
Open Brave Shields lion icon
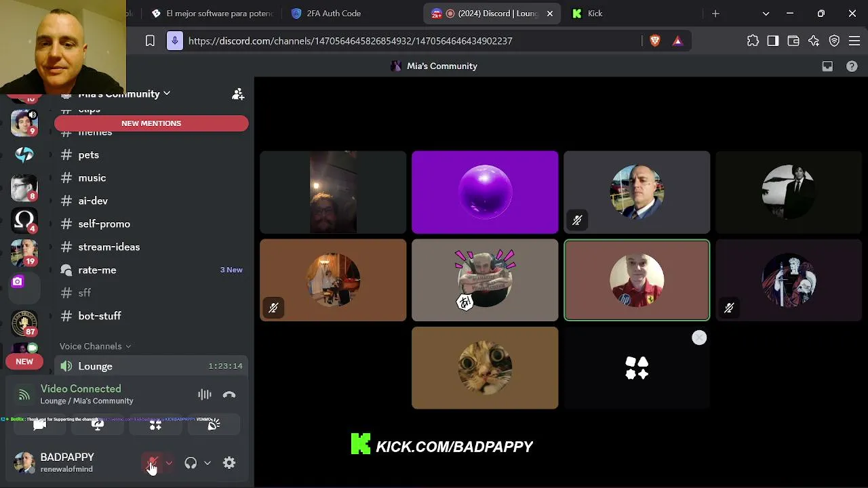(655, 41)
